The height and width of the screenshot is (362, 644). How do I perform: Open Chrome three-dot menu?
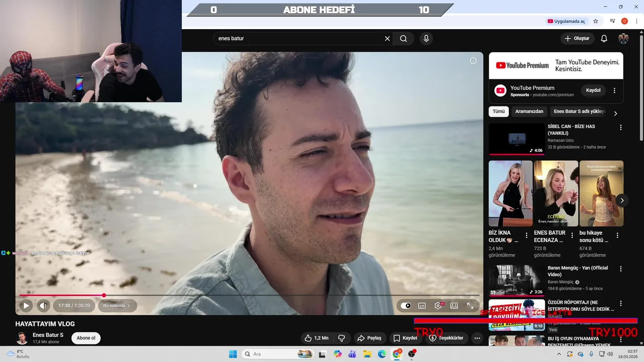click(636, 21)
